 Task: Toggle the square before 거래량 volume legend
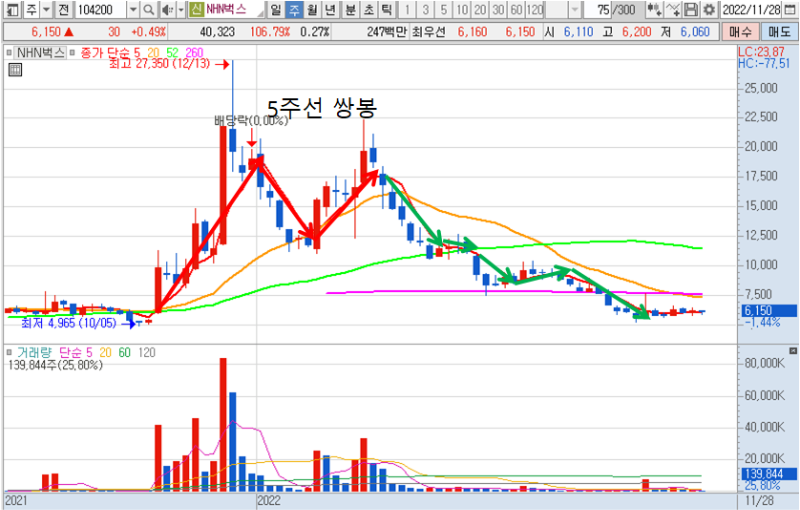coord(9,352)
